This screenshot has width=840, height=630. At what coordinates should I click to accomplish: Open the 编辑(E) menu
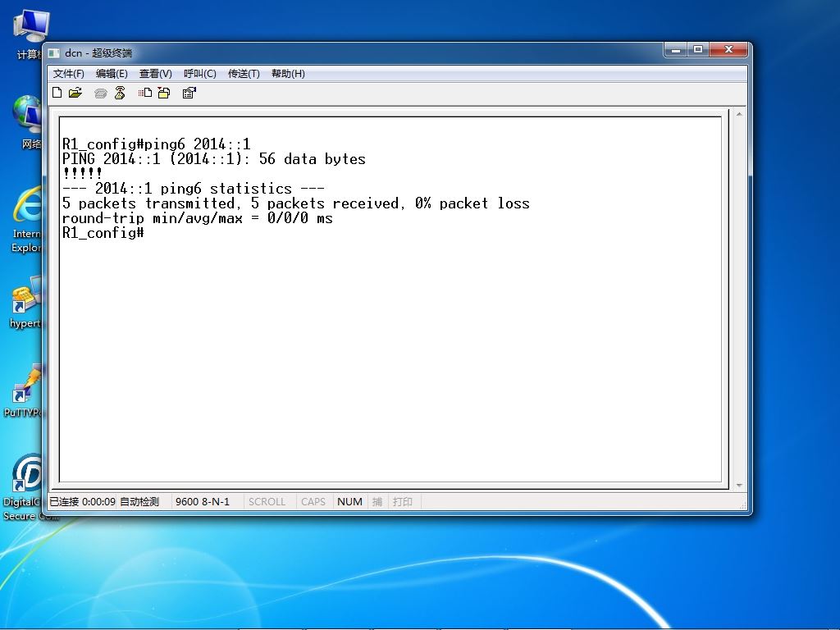click(x=112, y=73)
